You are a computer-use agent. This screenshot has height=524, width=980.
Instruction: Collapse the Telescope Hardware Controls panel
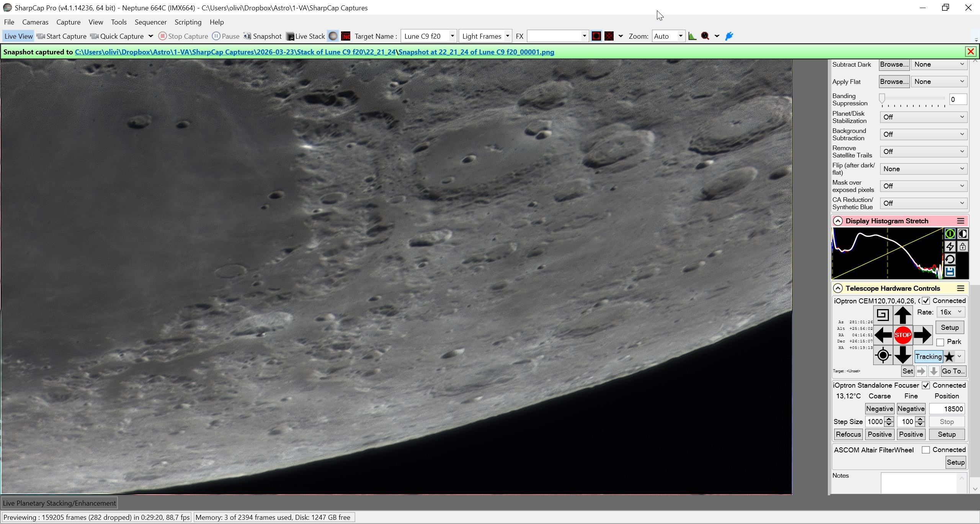pos(838,288)
